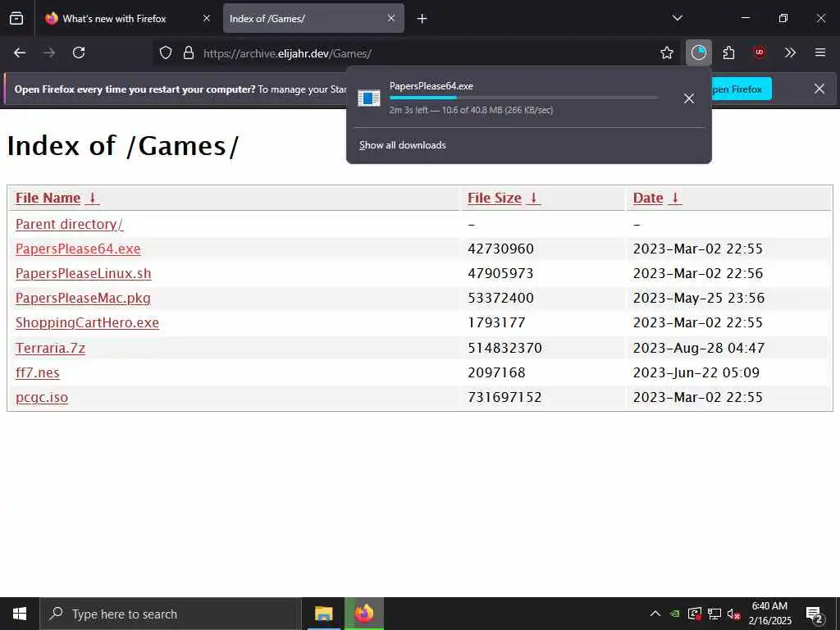Viewport: 840px width, 630px height.
Task: Click the muted volume tray icon
Action: (734, 614)
